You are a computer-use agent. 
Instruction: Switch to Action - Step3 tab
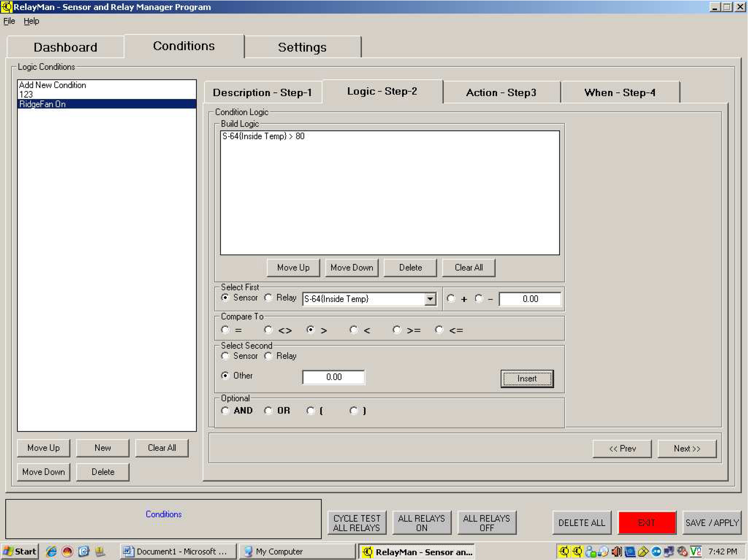pyautogui.click(x=501, y=92)
